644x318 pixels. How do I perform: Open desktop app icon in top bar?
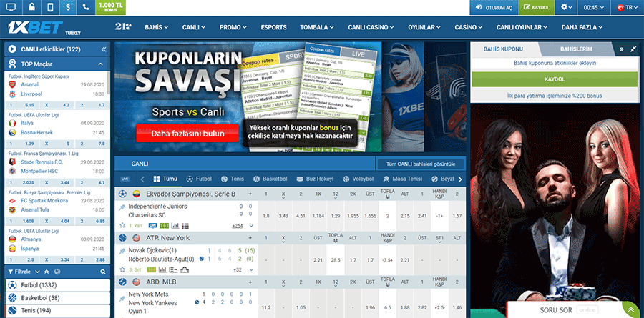pyautogui.click(x=11, y=7)
